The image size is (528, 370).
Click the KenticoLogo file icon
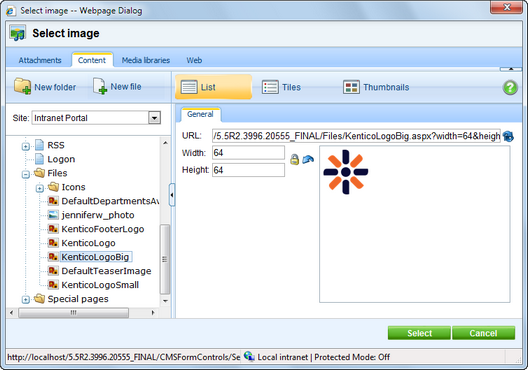pos(53,243)
